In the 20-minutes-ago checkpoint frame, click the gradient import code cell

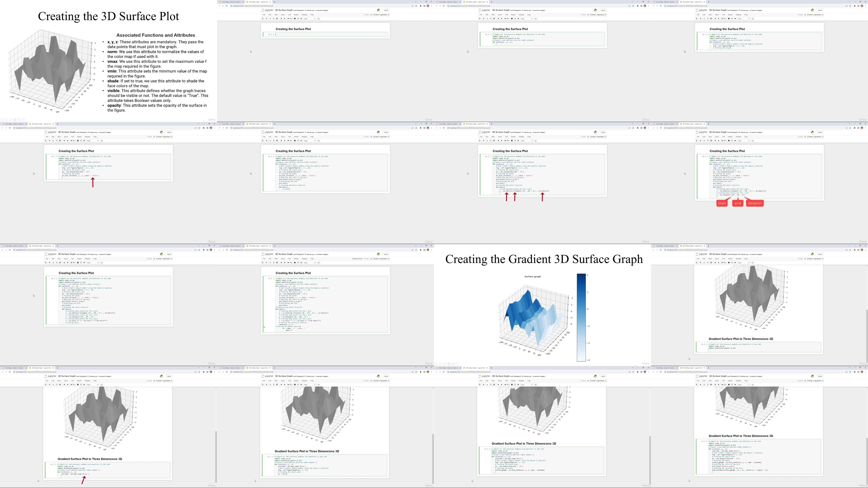764,347
